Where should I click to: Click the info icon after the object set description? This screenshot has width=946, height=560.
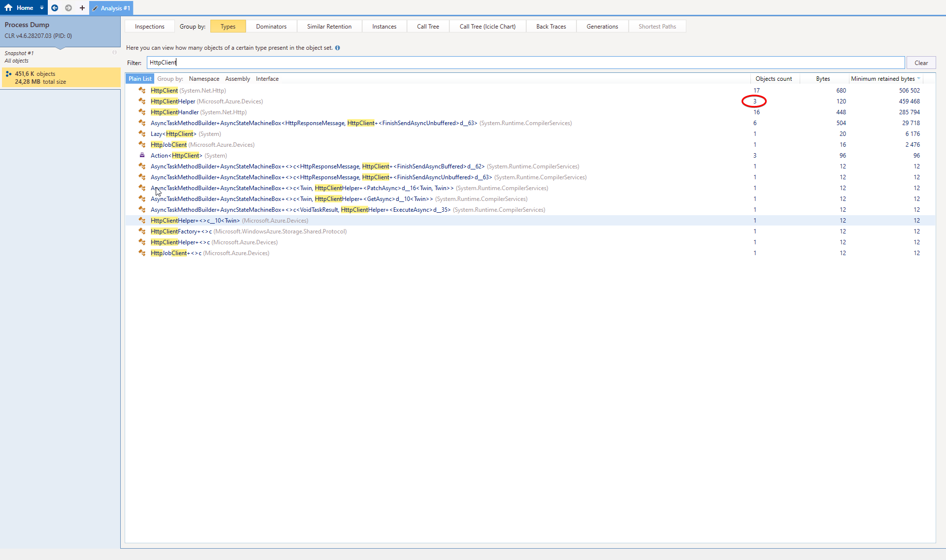(338, 48)
